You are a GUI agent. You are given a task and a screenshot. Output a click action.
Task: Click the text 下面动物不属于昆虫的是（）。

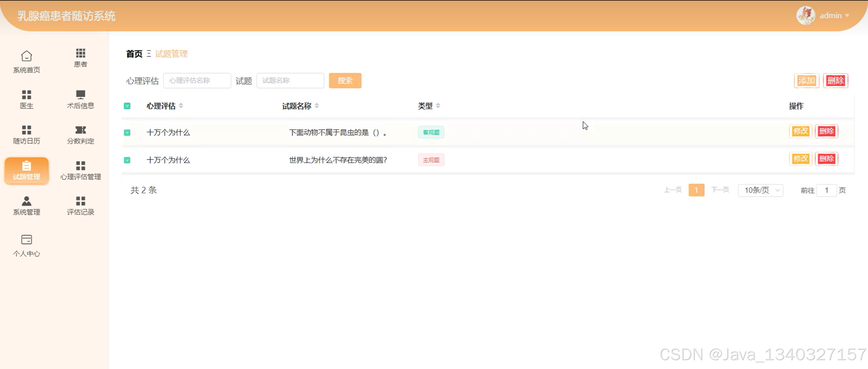coord(338,133)
